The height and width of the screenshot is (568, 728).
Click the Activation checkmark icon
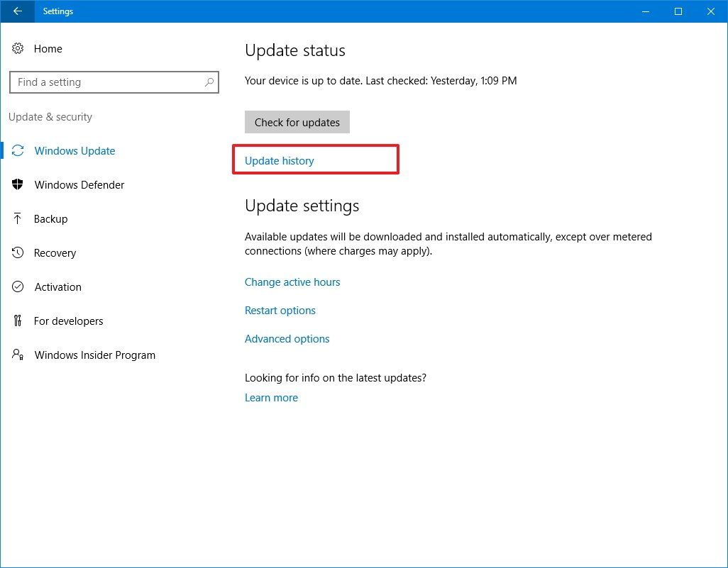(x=18, y=286)
